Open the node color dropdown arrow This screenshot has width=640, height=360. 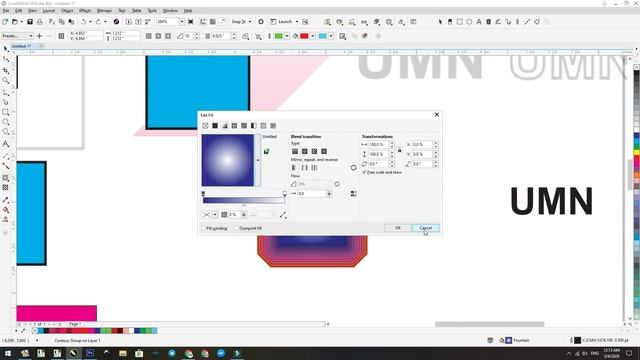[x=215, y=215]
